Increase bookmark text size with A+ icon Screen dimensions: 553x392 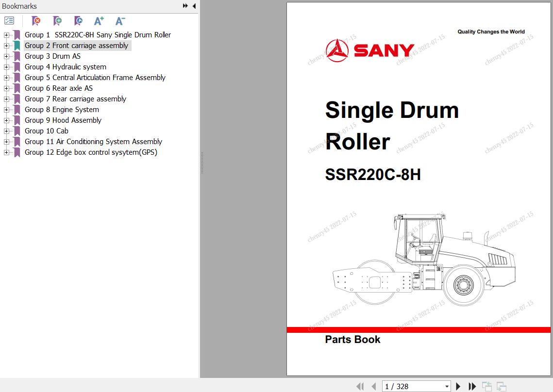[x=99, y=21]
